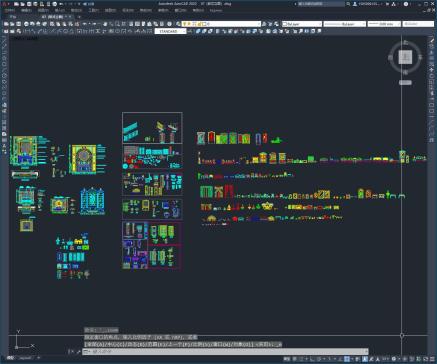
Task: Click the Layer States Manager icon
Action: [276, 24]
